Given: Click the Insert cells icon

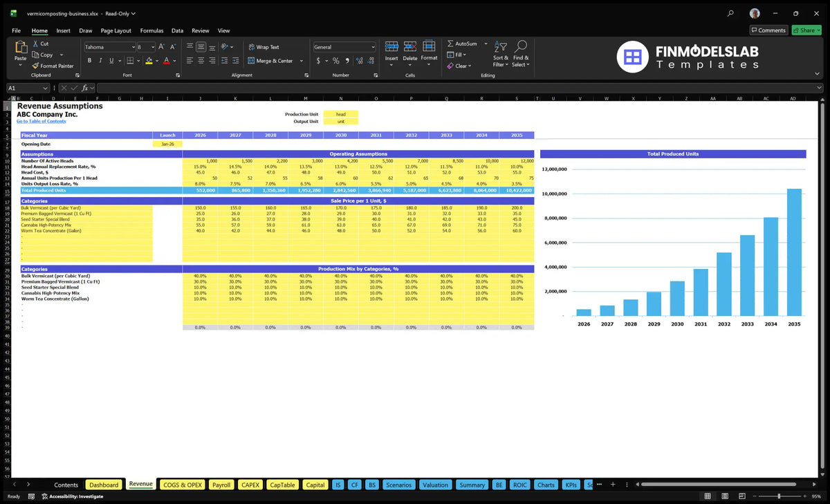Looking at the screenshot, I should pos(391,46).
